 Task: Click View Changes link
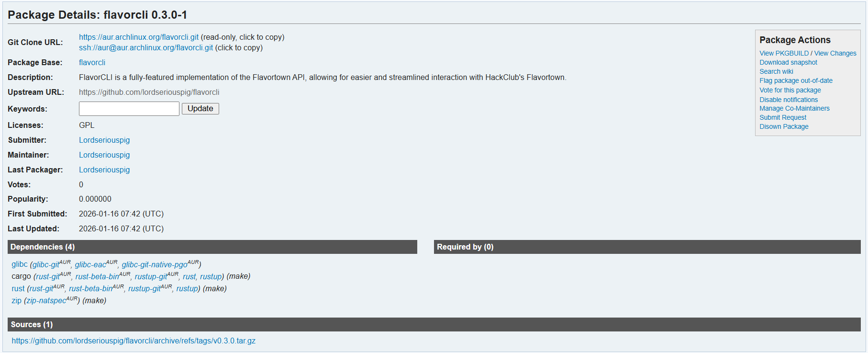tap(835, 53)
